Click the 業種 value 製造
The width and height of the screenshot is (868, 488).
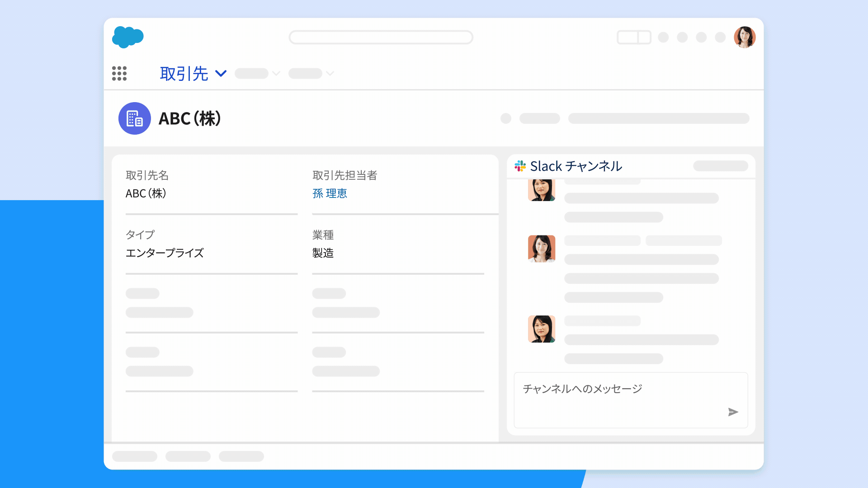pyautogui.click(x=323, y=253)
